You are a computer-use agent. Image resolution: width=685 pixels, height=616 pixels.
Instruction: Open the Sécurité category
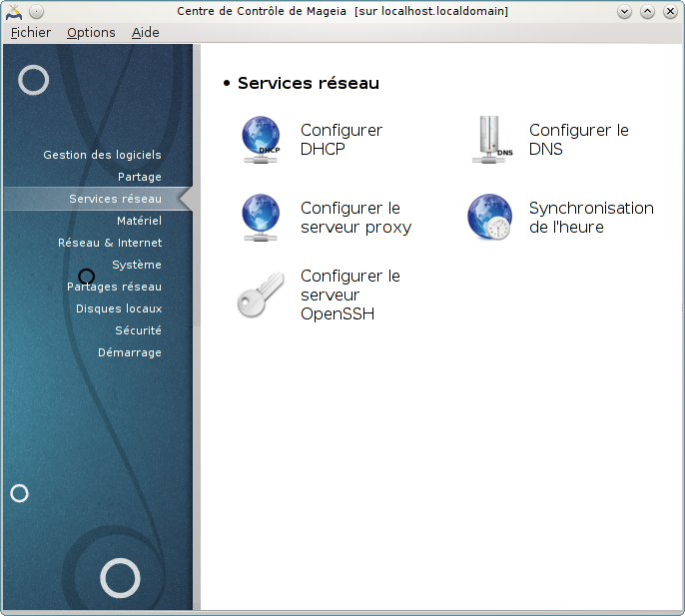138,330
